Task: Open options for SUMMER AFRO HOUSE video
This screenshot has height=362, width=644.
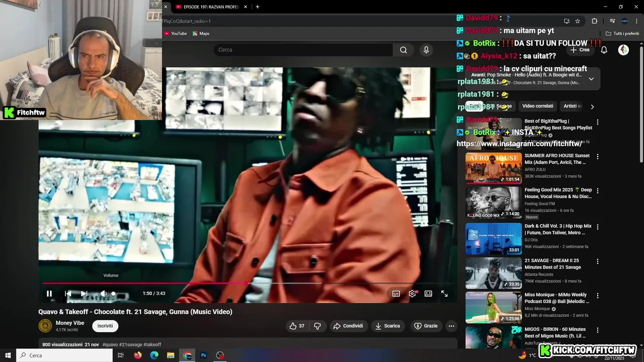Action: coord(598,157)
